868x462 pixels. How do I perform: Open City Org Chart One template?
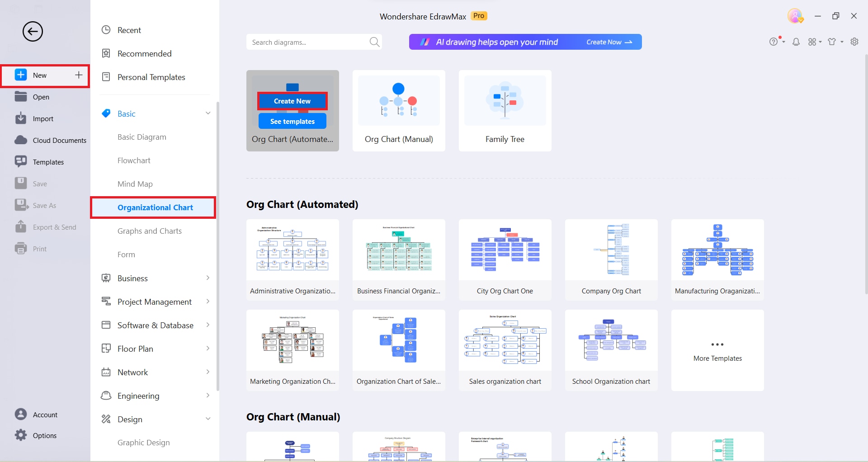tap(505, 260)
